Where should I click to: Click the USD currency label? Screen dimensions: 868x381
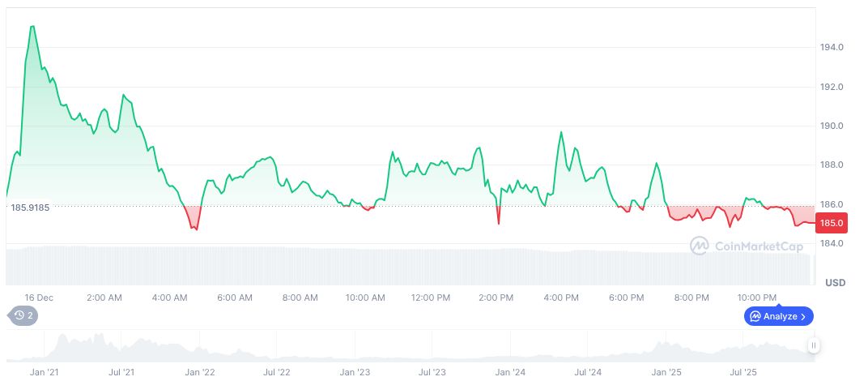(x=835, y=283)
